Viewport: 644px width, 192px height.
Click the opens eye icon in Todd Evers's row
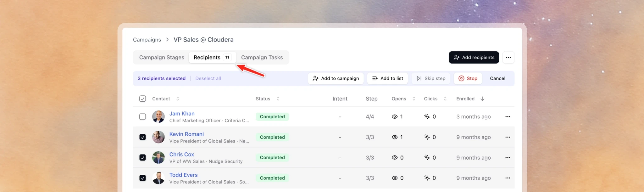pyautogui.click(x=394, y=178)
